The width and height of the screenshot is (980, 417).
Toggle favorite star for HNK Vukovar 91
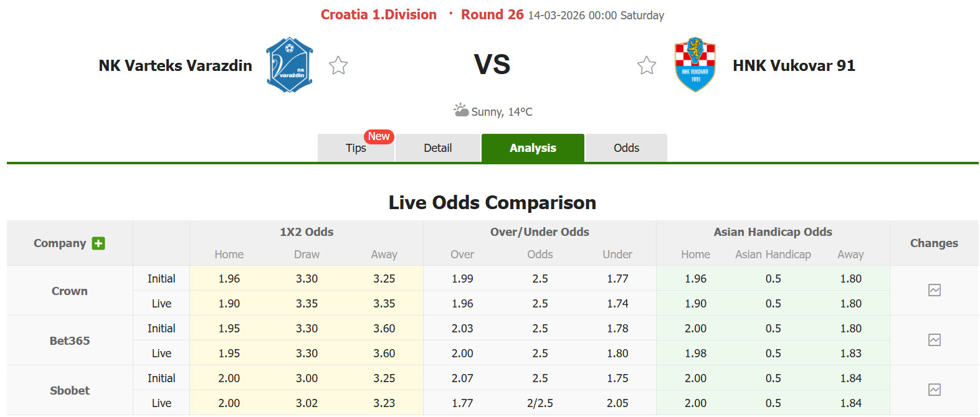point(646,64)
